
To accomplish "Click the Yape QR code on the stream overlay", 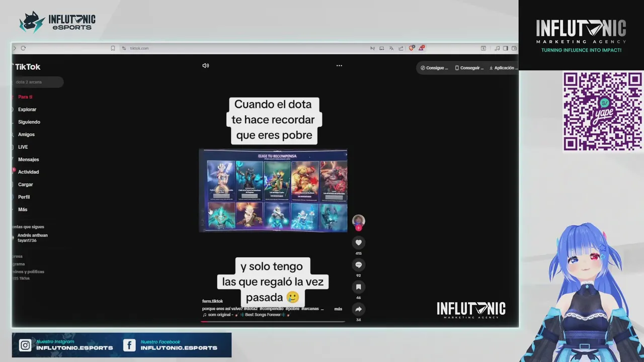I will point(602,111).
